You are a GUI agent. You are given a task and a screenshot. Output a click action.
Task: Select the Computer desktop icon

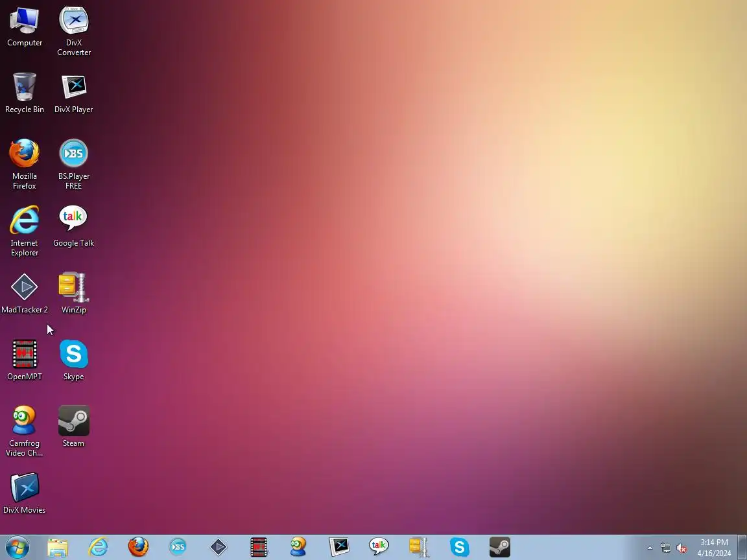pos(24,27)
